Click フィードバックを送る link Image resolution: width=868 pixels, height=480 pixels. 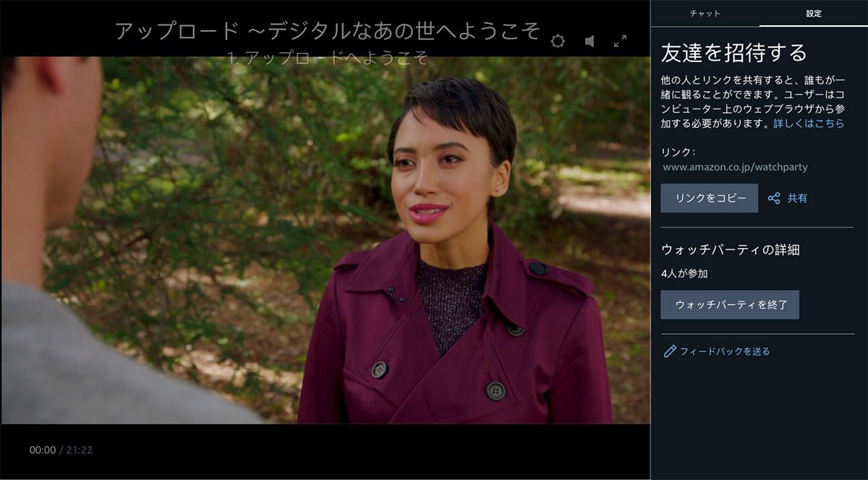point(725,351)
